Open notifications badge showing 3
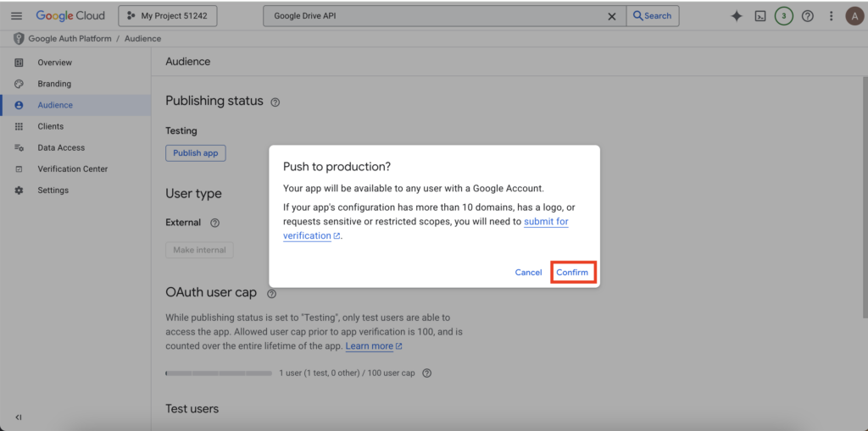 point(784,16)
